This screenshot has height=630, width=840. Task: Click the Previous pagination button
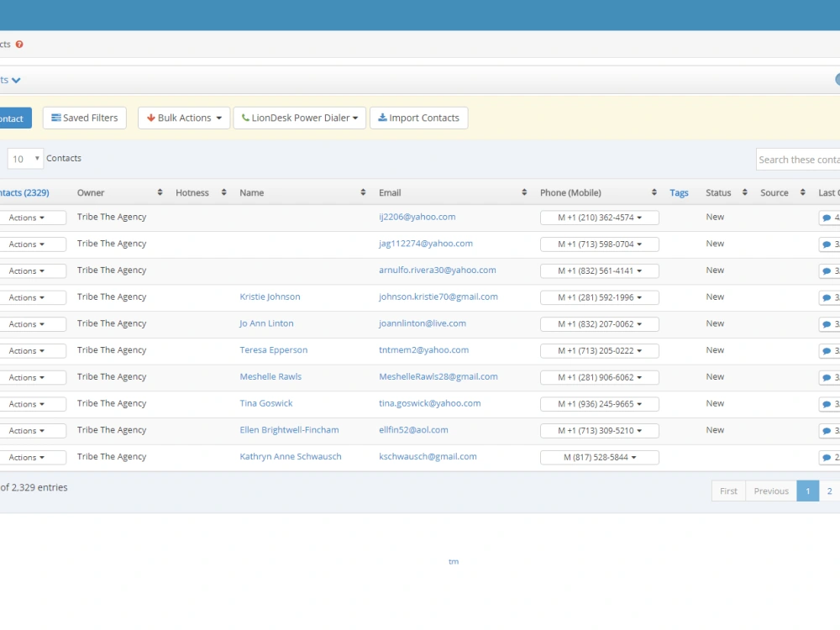(x=771, y=491)
